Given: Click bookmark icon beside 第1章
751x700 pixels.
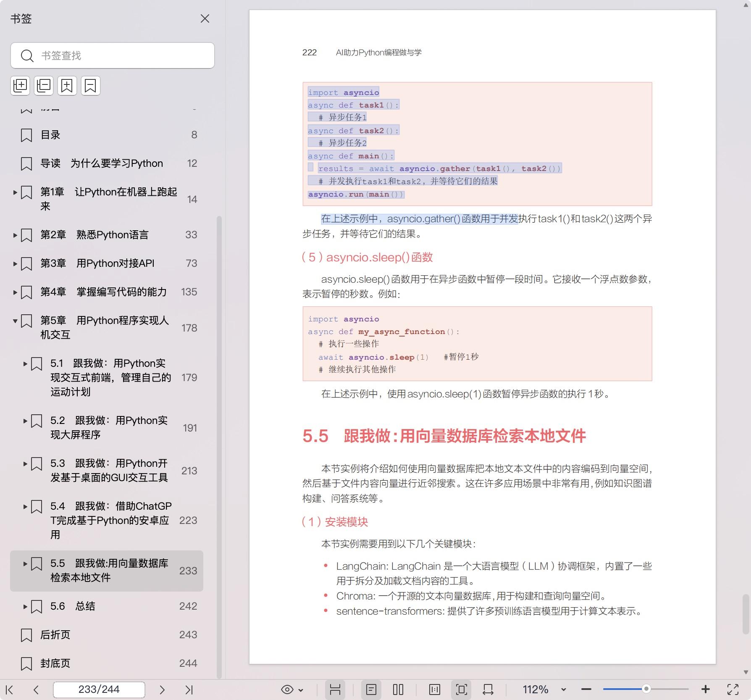Looking at the screenshot, I should (26, 193).
